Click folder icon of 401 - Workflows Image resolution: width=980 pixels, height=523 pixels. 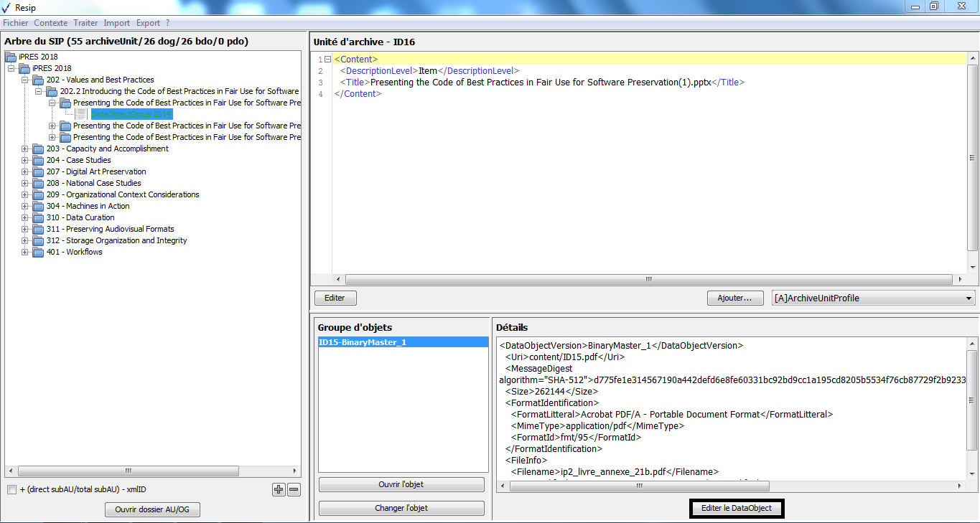click(x=38, y=253)
